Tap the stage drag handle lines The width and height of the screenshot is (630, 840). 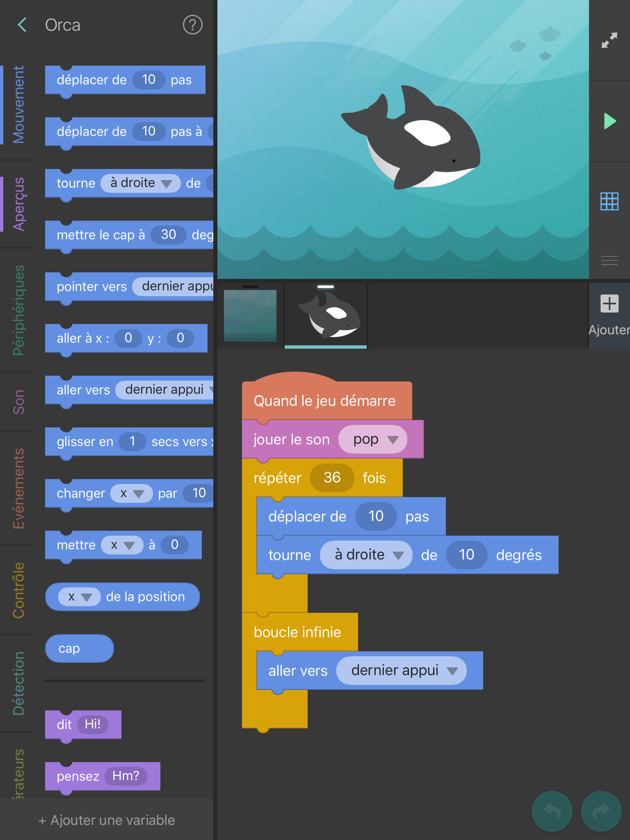click(609, 260)
